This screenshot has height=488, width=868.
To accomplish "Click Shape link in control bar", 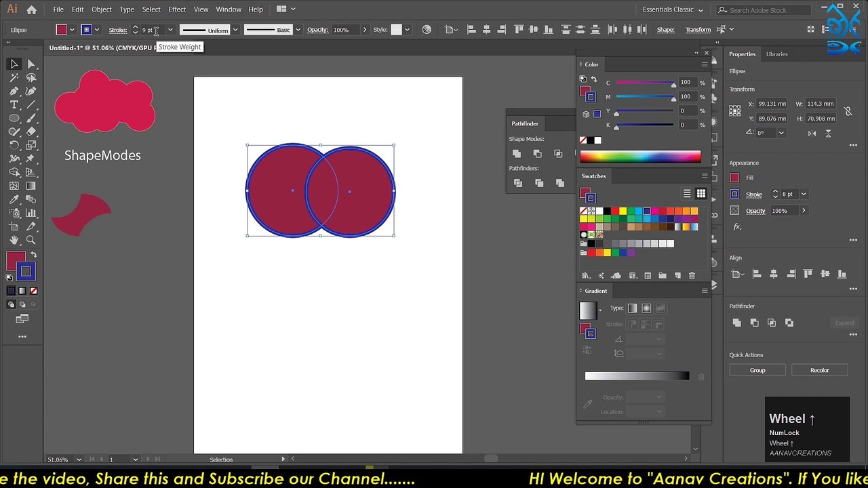I will click(x=665, y=30).
